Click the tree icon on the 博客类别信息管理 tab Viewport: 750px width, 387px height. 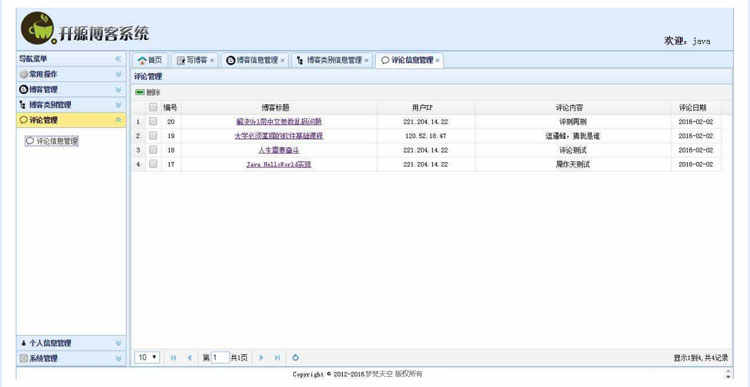point(300,60)
